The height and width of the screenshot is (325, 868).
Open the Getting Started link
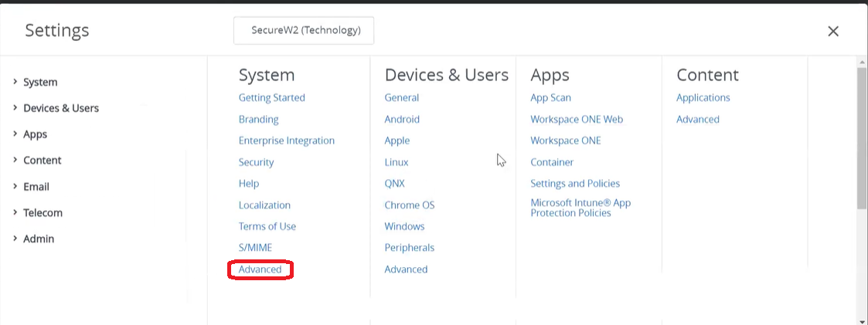tap(271, 98)
